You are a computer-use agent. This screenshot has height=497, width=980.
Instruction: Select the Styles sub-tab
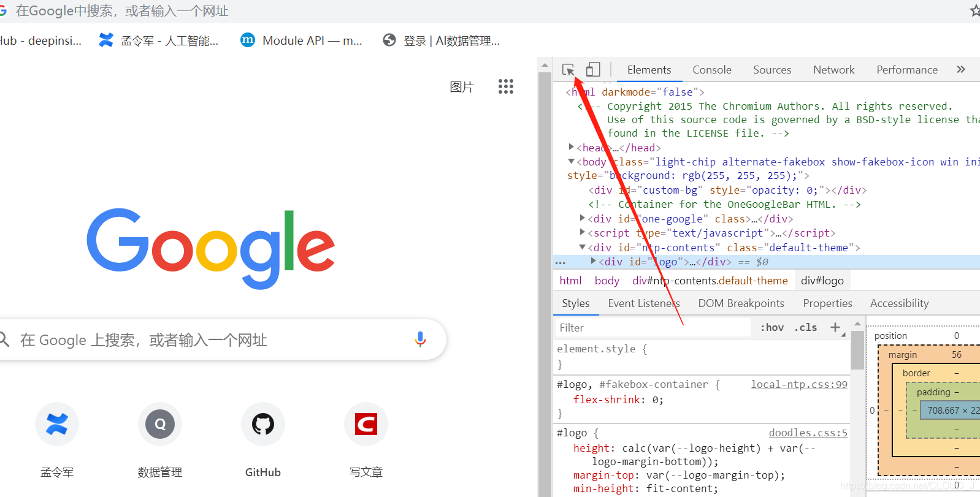pos(576,303)
